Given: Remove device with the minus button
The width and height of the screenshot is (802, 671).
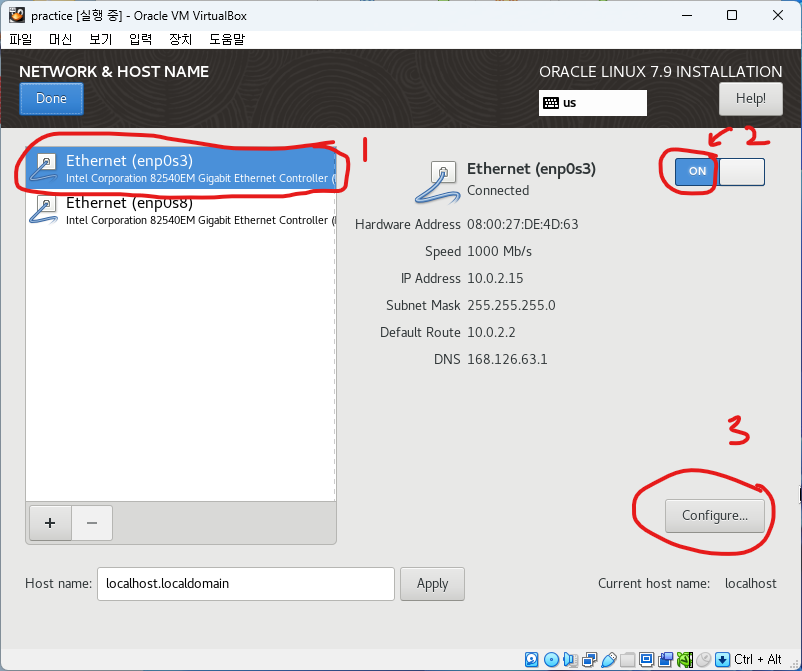Looking at the screenshot, I should pos(92,523).
